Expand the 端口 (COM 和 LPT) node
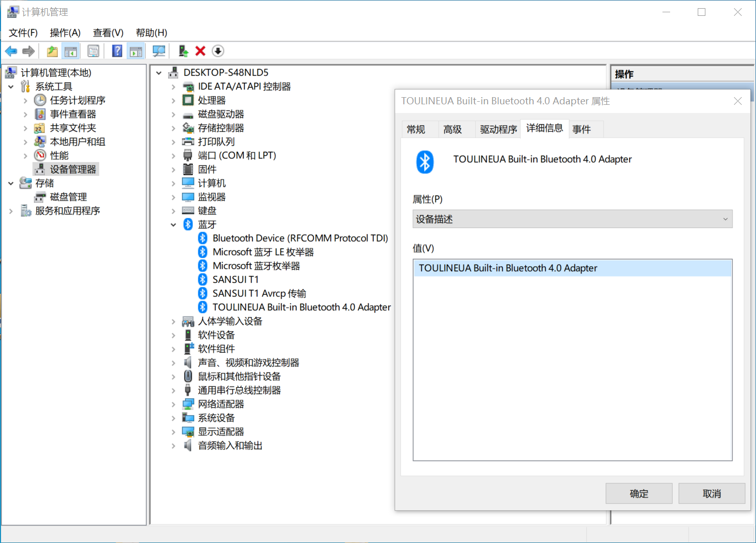Screen dimensions: 756x543 pos(173,155)
